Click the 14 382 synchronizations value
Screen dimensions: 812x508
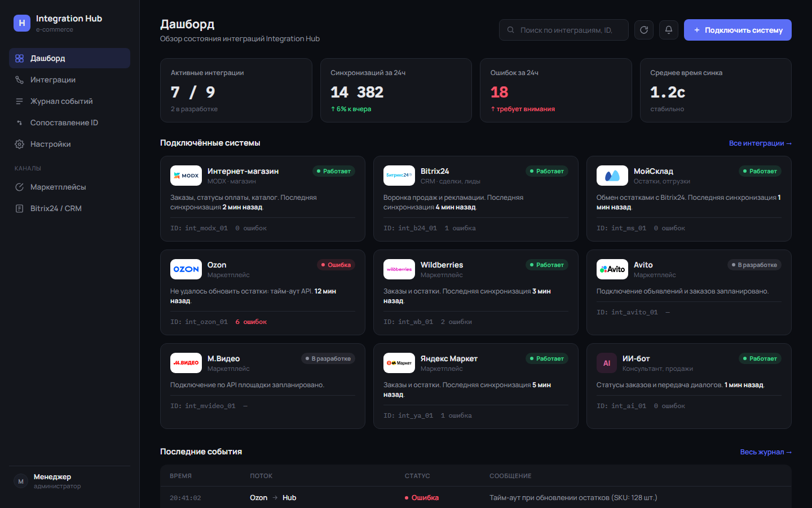(x=357, y=92)
